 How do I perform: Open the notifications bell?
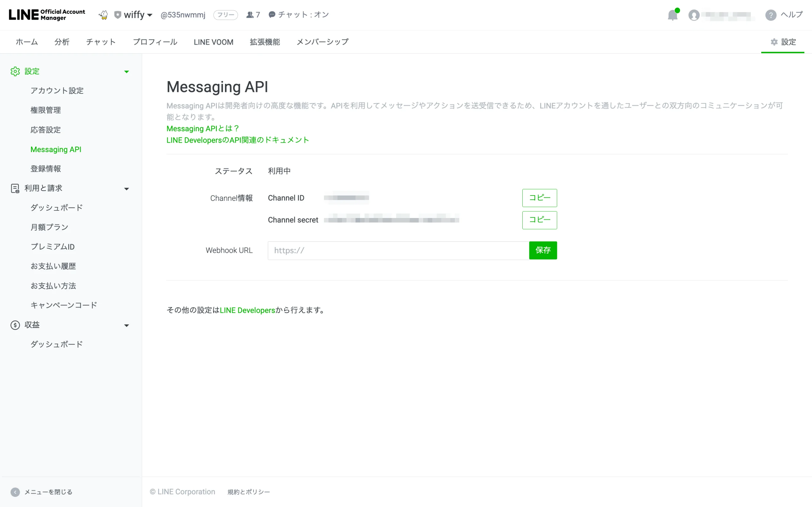(672, 15)
